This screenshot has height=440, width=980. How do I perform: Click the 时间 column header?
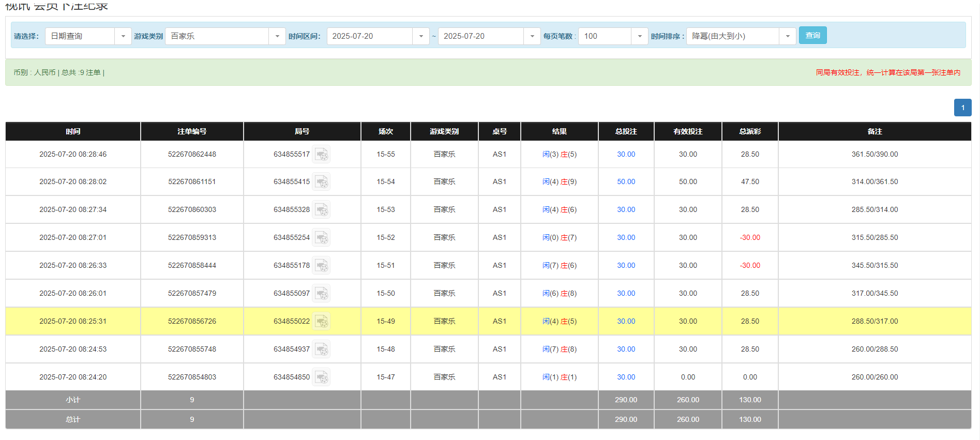click(73, 131)
